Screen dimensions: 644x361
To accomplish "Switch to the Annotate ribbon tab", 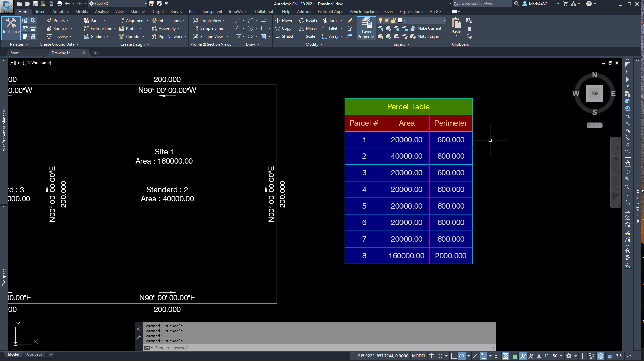I will pos(60,11).
